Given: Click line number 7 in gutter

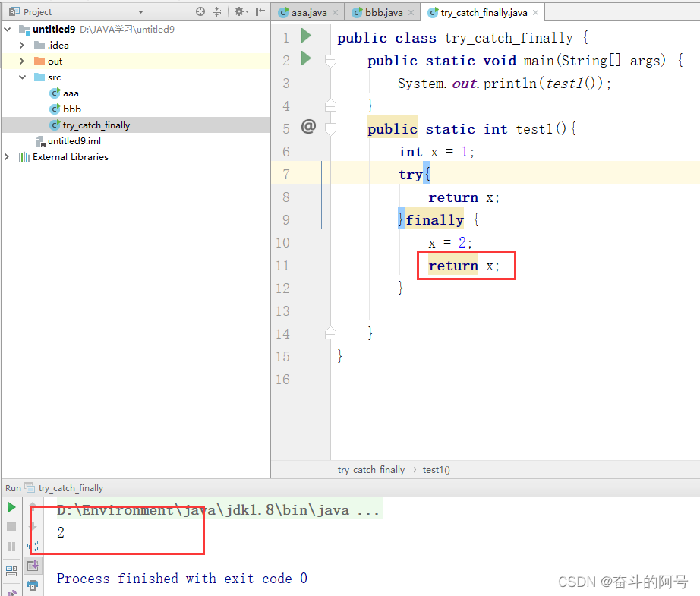Looking at the screenshot, I should click(285, 175).
